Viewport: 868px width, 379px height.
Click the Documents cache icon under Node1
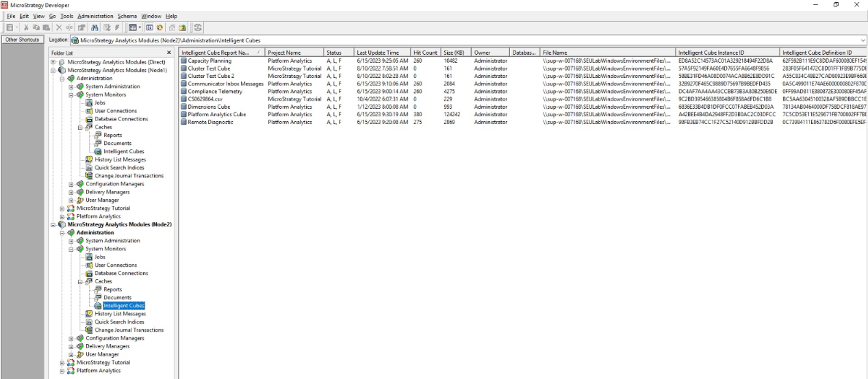coord(98,143)
